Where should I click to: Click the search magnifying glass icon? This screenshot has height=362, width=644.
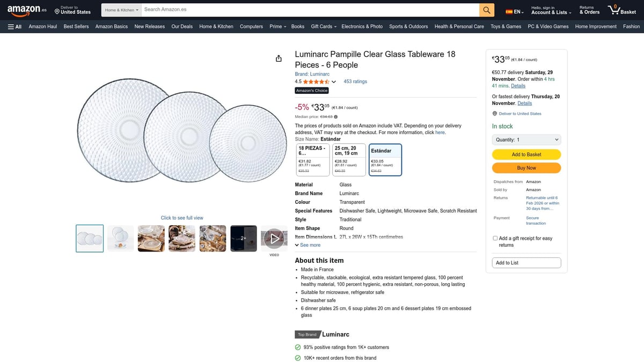point(486,10)
